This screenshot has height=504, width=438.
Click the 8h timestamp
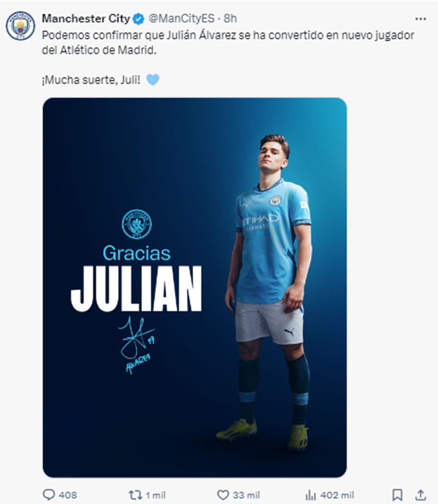[x=230, y=19]
